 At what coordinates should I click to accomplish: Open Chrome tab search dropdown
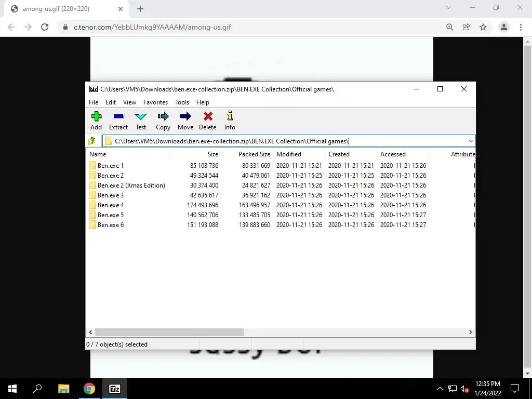click(x=448, y=7)
